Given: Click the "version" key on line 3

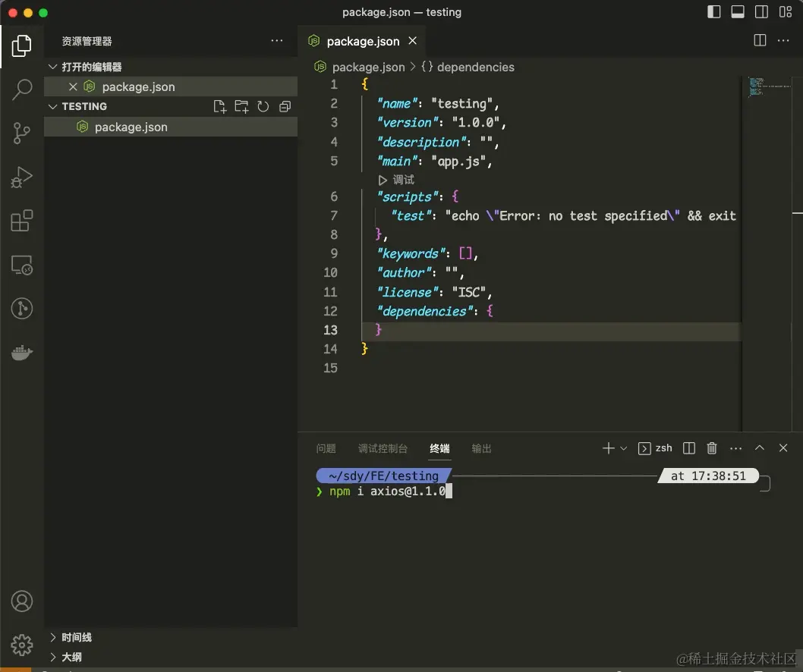Looking at the screenshot, I should pos(407,123).
